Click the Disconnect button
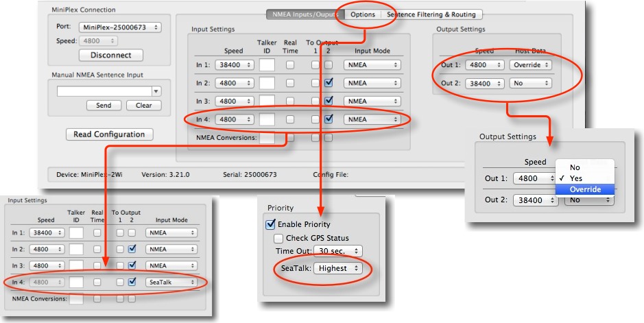Image resolution: width=644 pixels, height=323 pixels. click(x=111, y=55)
